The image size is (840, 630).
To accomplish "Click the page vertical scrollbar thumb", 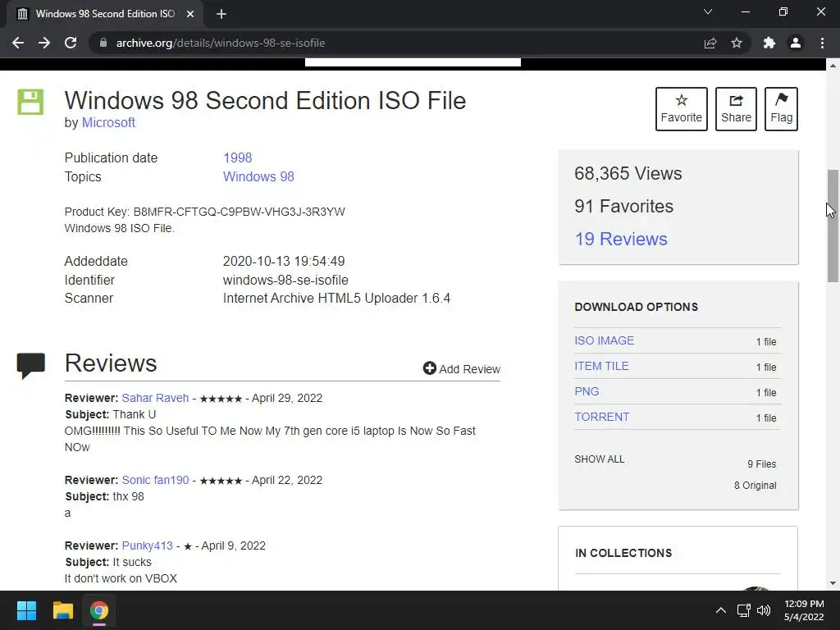I will [x=833, y=226].
